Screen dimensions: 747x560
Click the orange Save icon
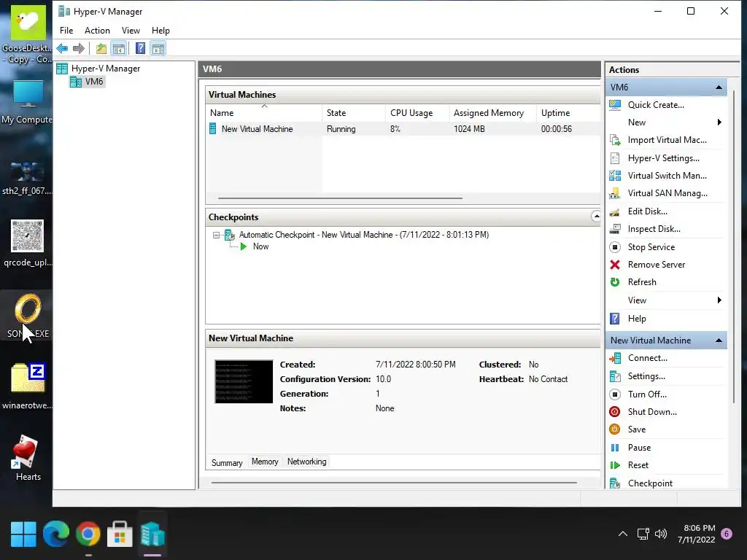pyautogui.click(x=615, y=429)
